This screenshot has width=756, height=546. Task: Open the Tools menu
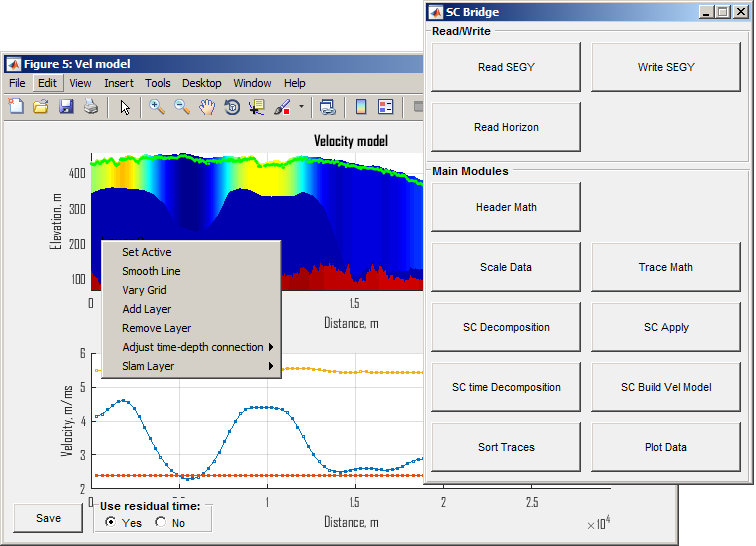point(158,83)
